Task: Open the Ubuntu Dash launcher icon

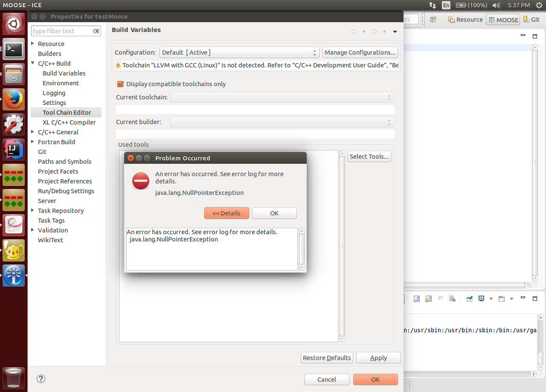Action: tap(14, 24)
